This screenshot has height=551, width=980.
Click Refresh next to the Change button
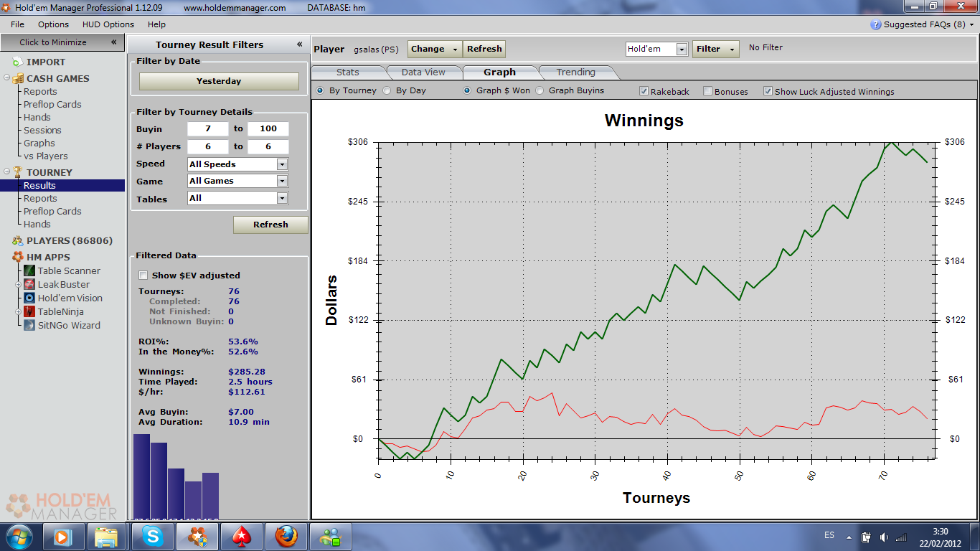tap(484, 49)
